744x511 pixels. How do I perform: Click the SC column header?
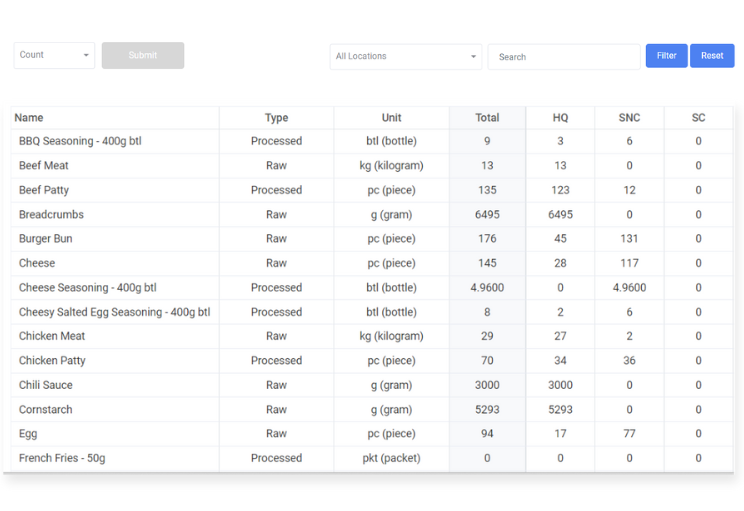(x=698, y=118)
